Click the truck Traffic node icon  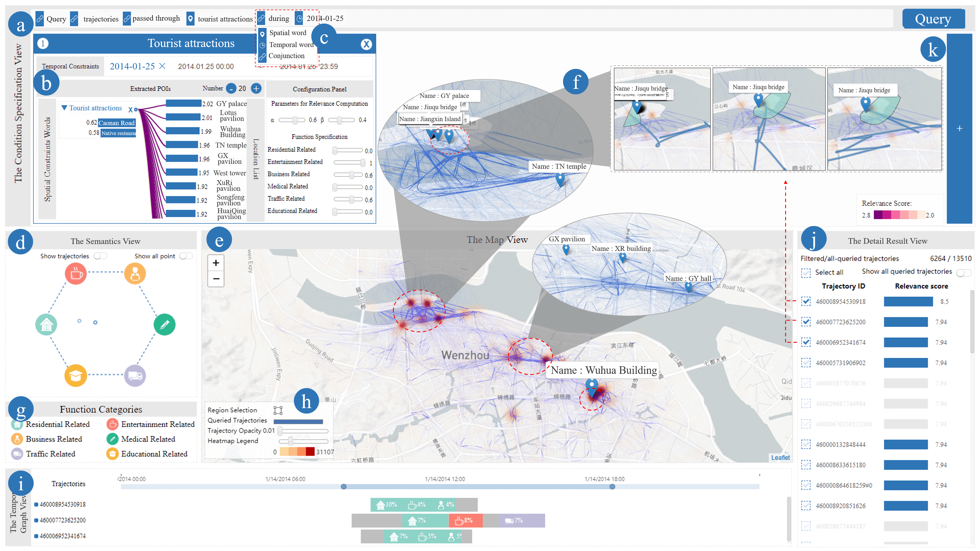click(135, 375)
